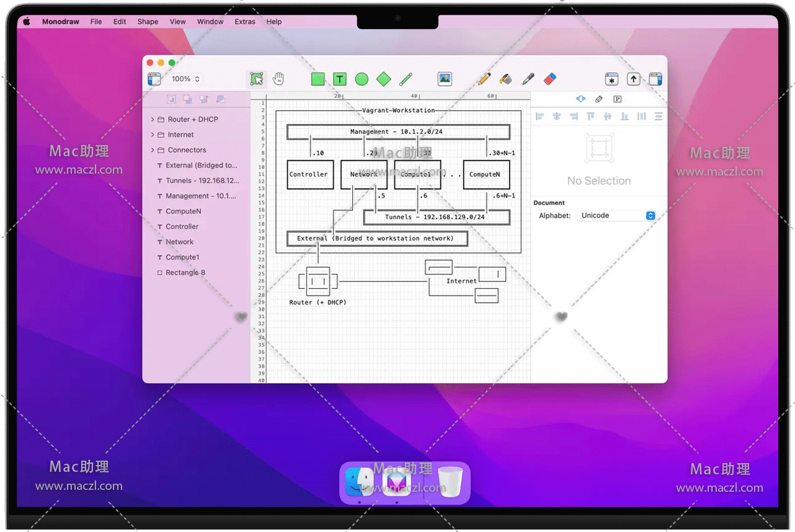
Task: Select the Ellipse shape tool
Action: 362,79
